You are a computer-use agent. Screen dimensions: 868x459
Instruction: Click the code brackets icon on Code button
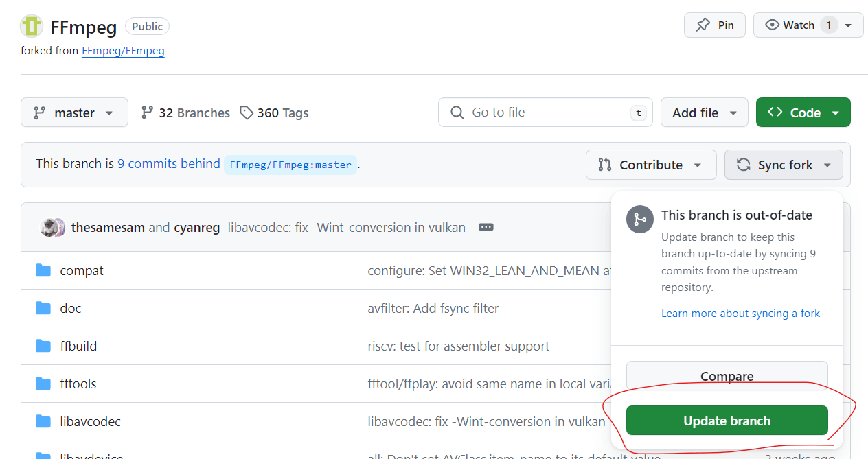(775, 113)
